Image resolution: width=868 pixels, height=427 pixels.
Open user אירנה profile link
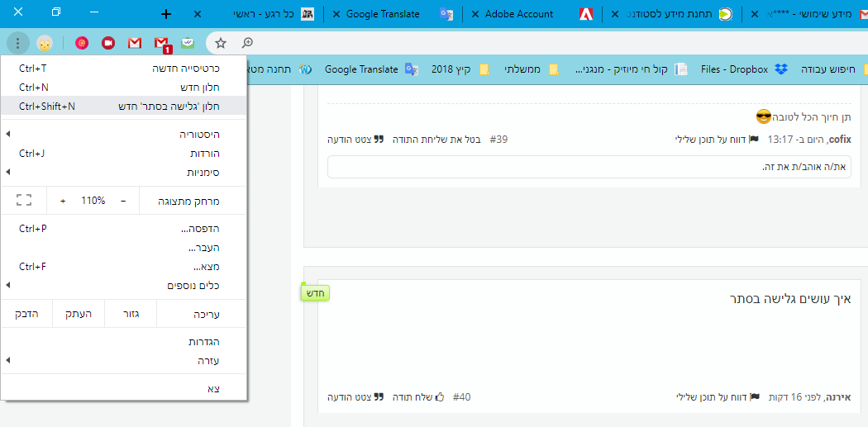pyautogui.click(x=839, y=396)
